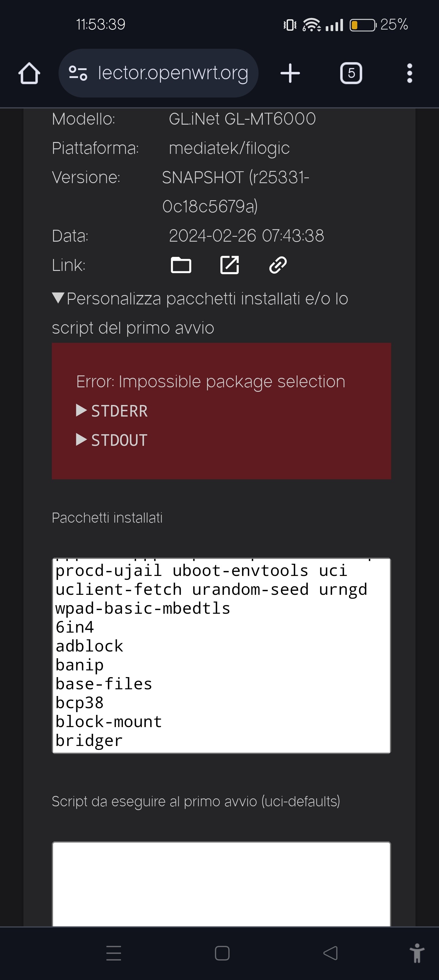Tap the lector.openwrt.org address bar
439x980 pixels.
173,73
